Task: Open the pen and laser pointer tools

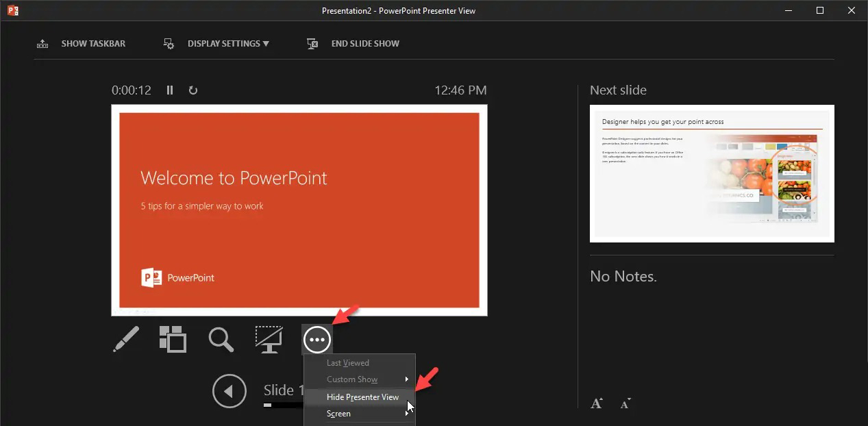Action: pos(126,339)
